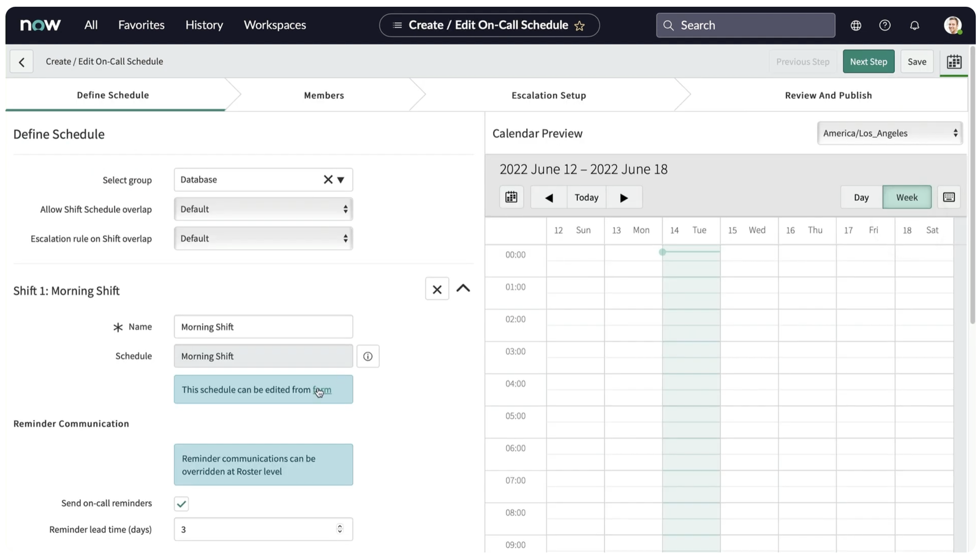Open the Workspaces menu
This screenshot has height=560, width=980.
coord(275,25)
